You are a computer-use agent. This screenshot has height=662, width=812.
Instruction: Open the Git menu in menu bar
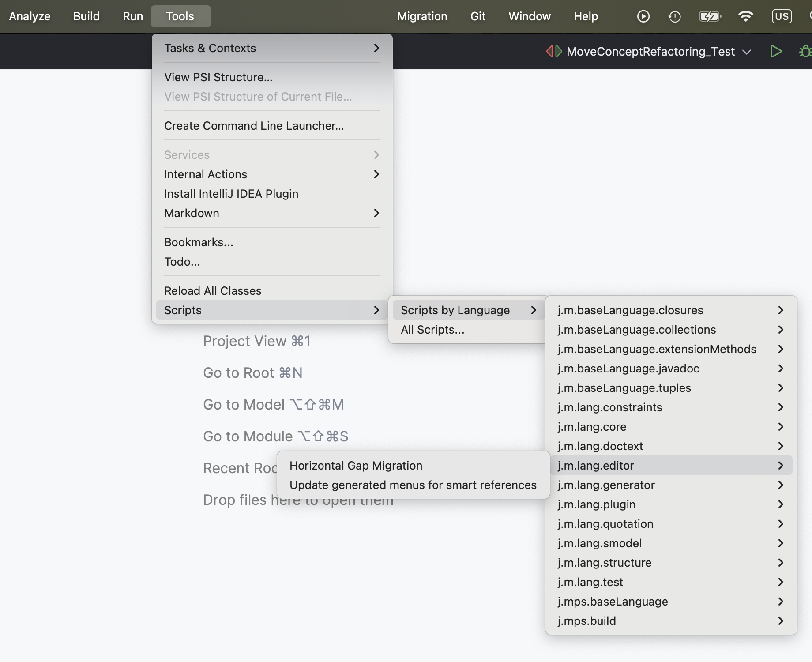pos(477,16)
